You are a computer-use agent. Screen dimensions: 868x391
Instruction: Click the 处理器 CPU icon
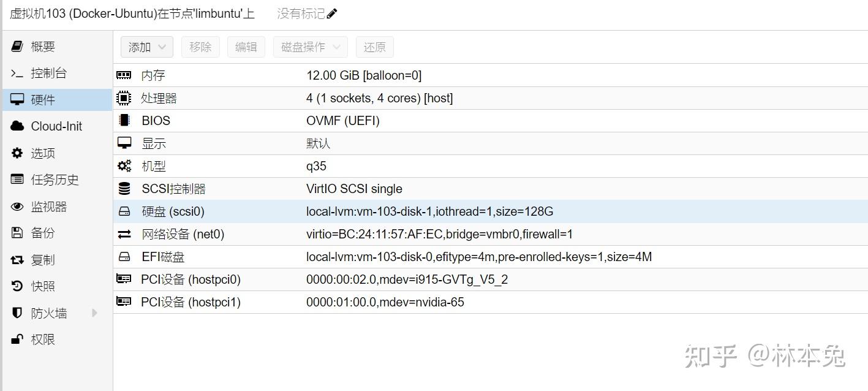[x=124, y=97]
